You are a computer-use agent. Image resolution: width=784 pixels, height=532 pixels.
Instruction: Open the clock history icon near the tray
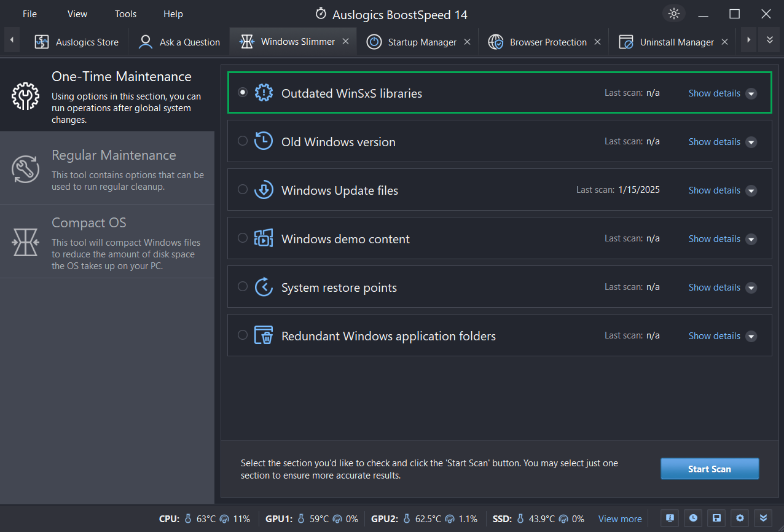click(x=693, y=518)
